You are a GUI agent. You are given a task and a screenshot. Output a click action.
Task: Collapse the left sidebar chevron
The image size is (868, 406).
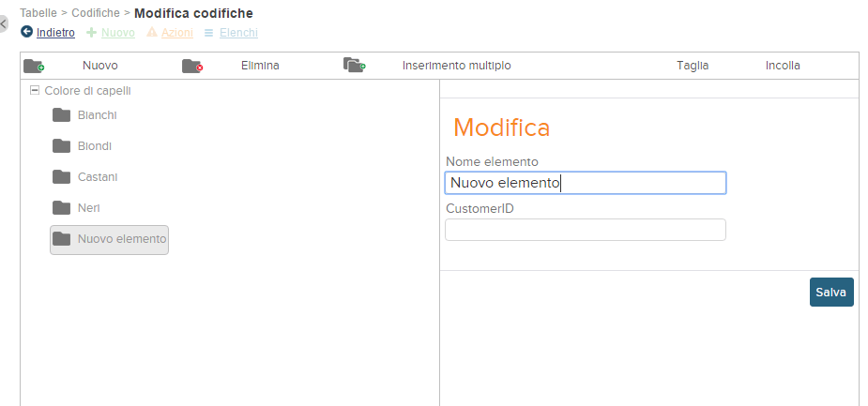tap(4, 24)
